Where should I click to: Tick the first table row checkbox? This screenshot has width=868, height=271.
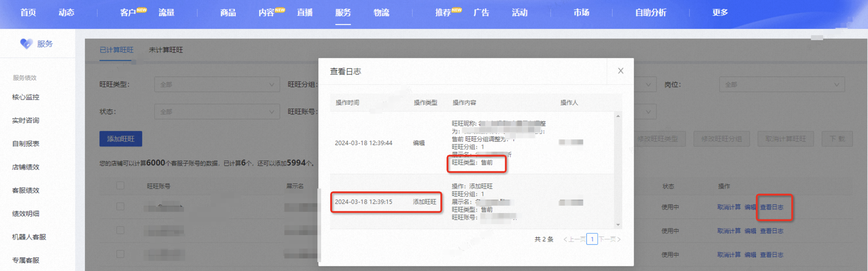coord(120,207)
